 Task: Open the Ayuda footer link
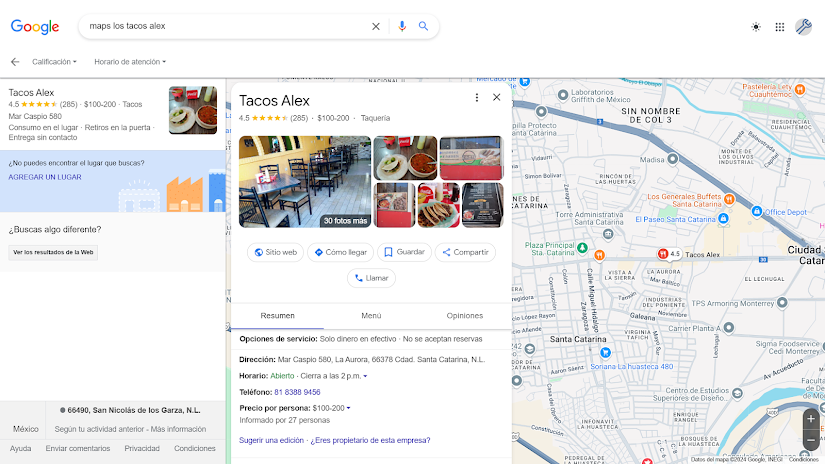pos(21,449)
